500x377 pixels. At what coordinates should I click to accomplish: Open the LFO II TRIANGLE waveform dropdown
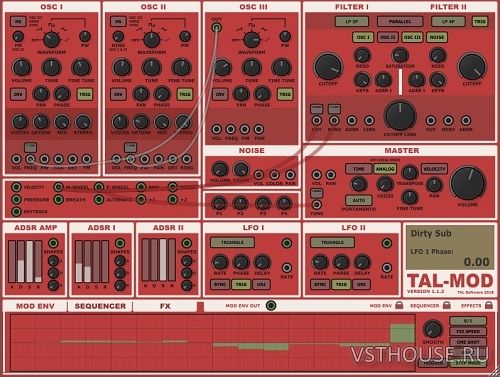(332, 242)
